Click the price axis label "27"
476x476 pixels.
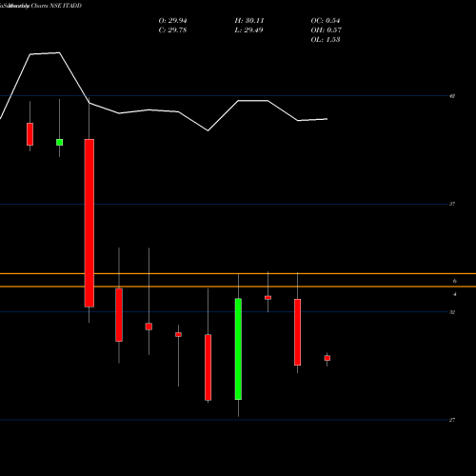[452, 420]
